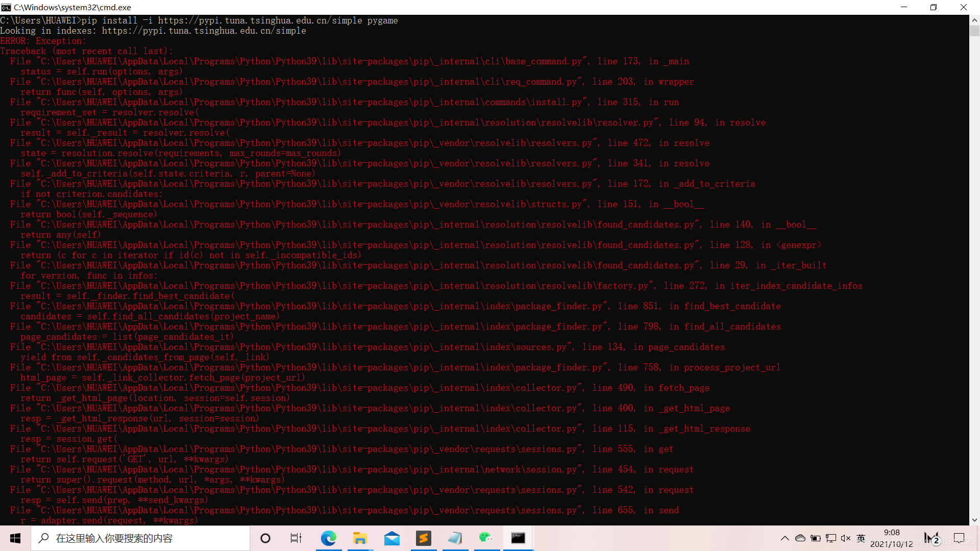Image resolution: width=980 pixels, height=551 pixels.
Task: Click the factory.py line 272 entry
Action: [436, 286]
